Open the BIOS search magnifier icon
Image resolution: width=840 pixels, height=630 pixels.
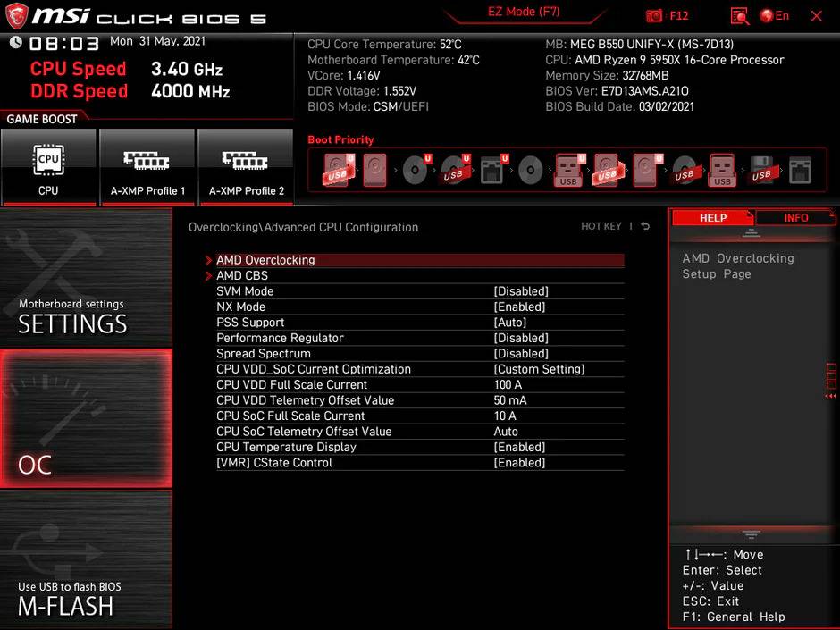[739, 16]
